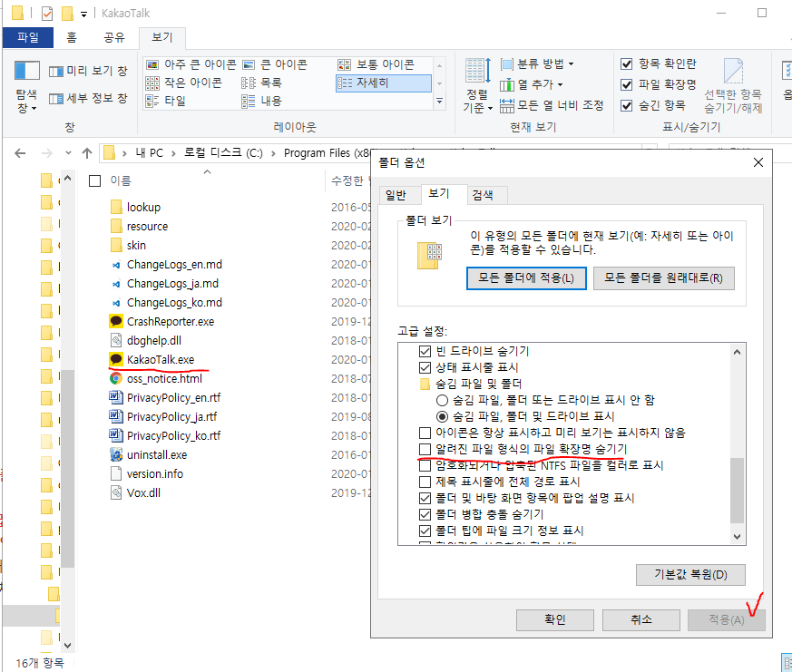Click the ChangeLogs_en.md file icon
The height and width of the screenshot is (672, 792).
(116, 264)
